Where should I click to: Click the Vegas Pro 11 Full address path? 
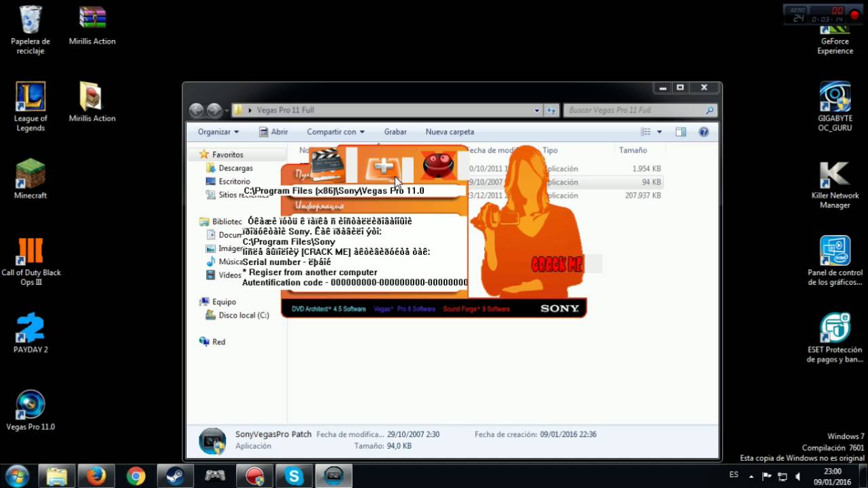pos(285,110)
